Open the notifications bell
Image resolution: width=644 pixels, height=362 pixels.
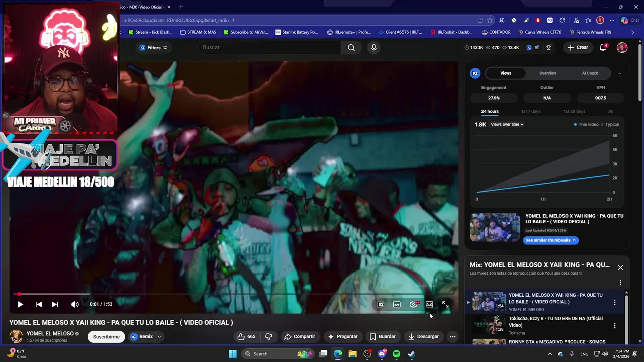point(603,47)
